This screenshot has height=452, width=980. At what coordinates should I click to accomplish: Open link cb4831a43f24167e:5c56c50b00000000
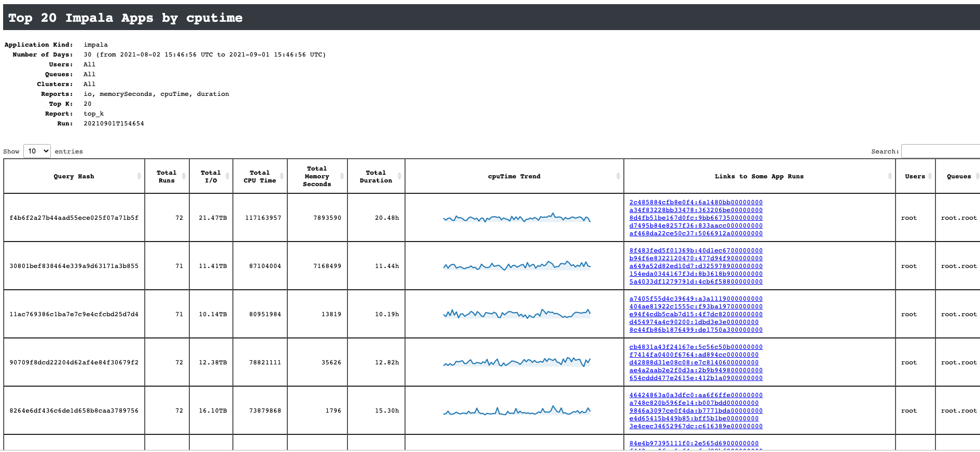point(696,347)
